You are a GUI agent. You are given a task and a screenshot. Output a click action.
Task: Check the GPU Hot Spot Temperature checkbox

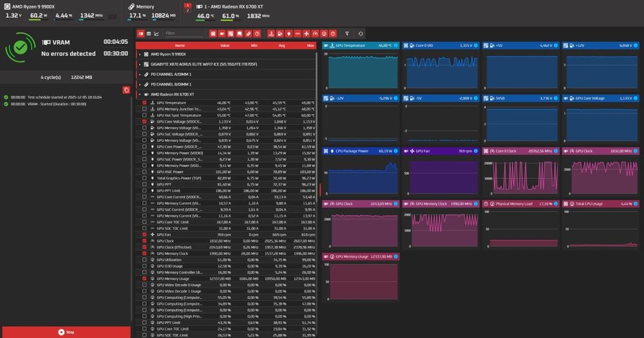(144, 115)
